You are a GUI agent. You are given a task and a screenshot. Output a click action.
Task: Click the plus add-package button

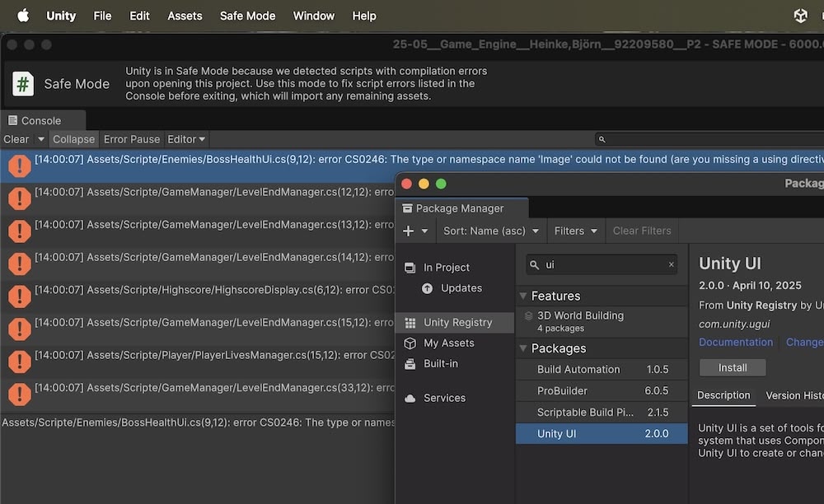(x=409, y=231)
